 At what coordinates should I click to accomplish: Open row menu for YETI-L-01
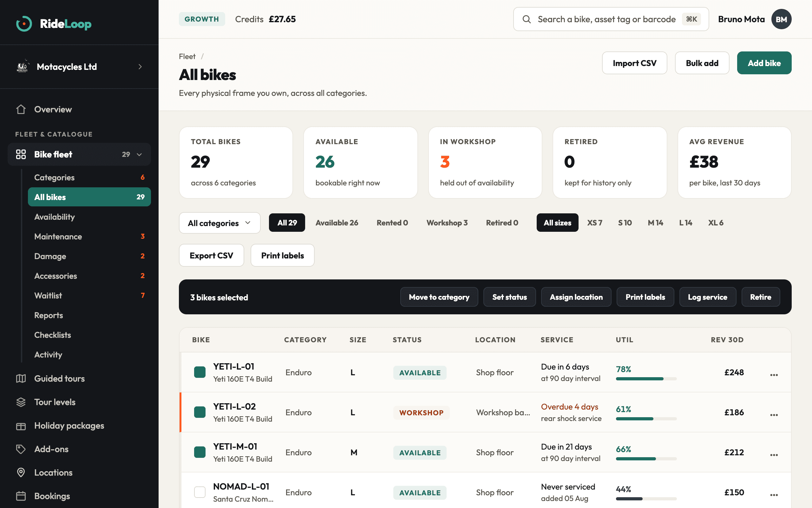tap(774, 375)
